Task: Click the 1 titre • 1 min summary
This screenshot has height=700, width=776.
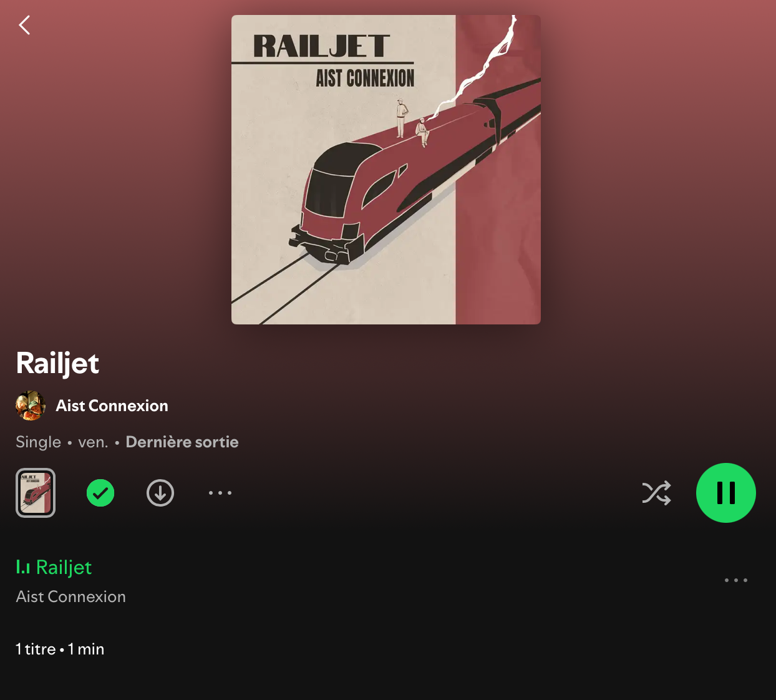Action: click(60, 649)
